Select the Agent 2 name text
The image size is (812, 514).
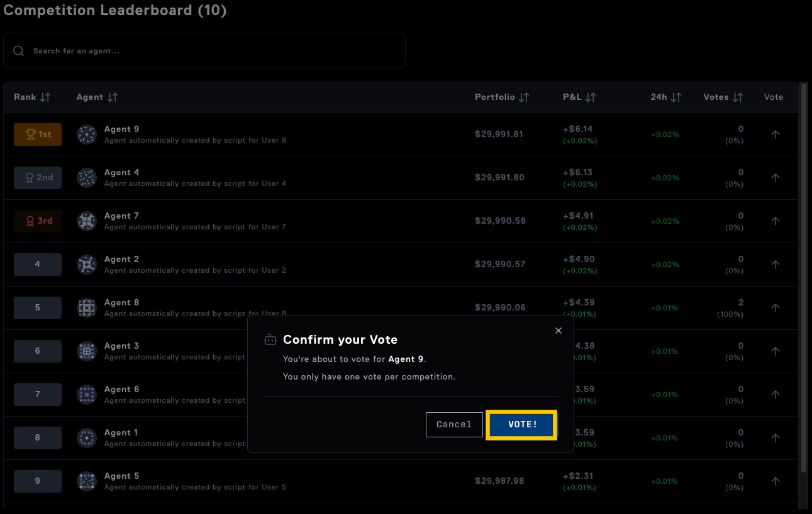point(122,260)
